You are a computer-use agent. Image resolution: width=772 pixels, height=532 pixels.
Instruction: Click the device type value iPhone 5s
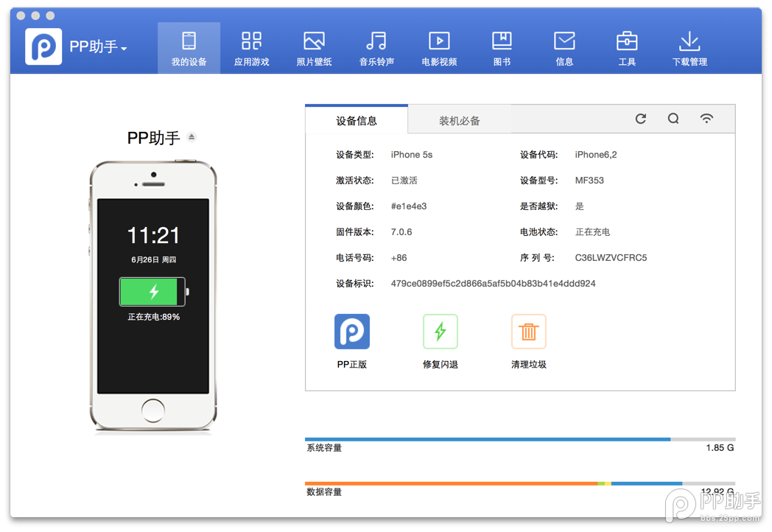[412, 155]
